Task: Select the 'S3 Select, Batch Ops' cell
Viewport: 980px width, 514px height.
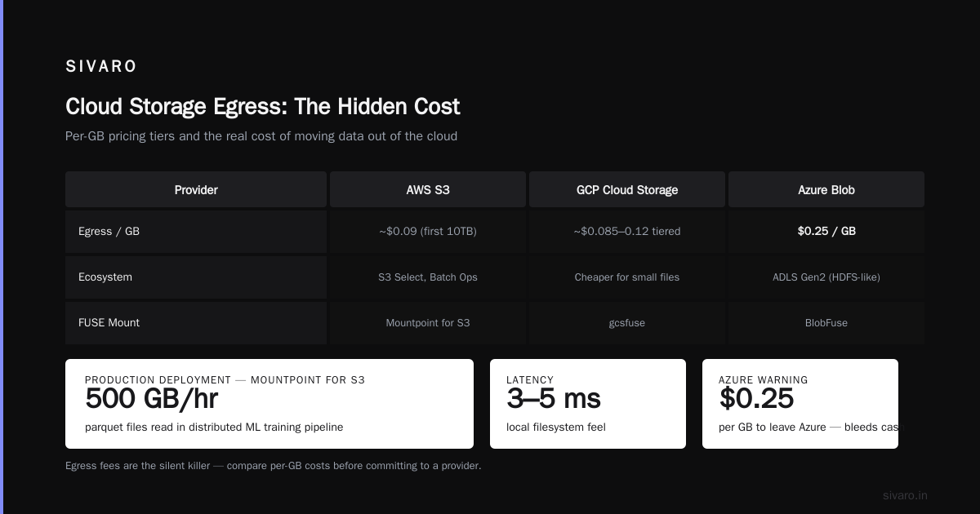Action: (x=428, y=277)
